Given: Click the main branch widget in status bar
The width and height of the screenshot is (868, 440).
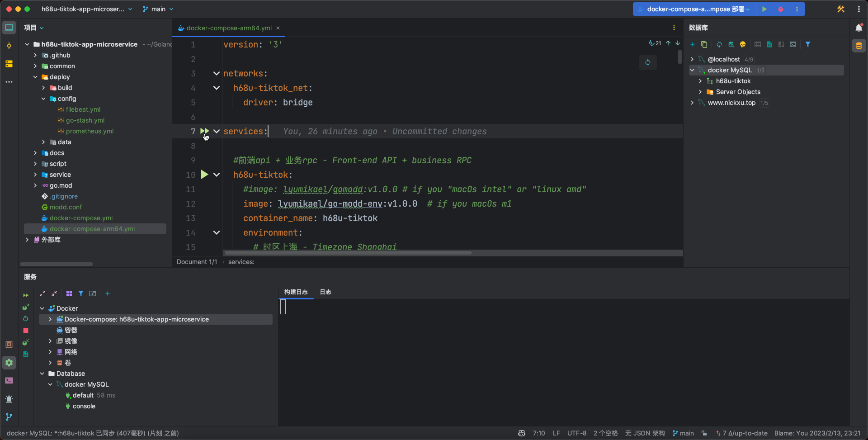Looking at the screenshot, I should [683, 433].
